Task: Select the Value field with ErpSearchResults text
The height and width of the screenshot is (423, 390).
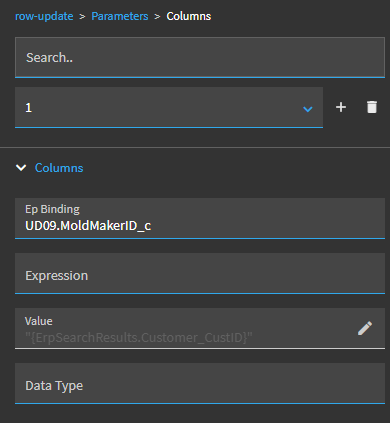Action: (x=200, y=329)
